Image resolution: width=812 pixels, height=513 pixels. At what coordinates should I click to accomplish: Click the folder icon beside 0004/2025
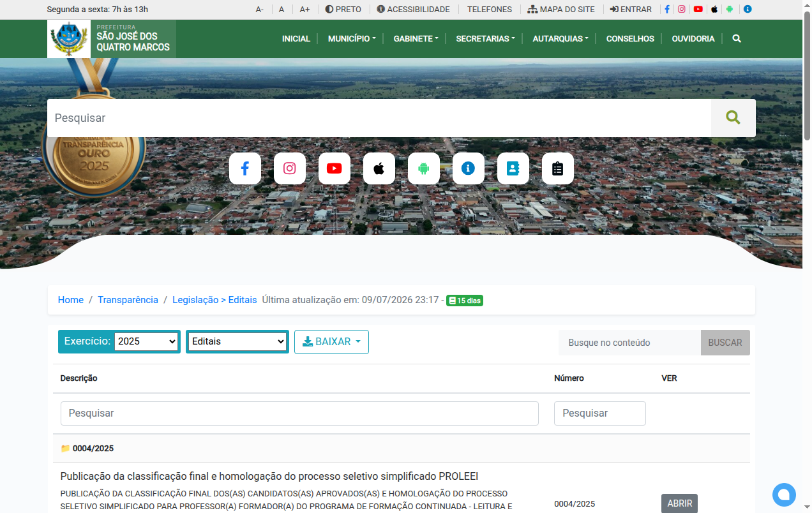65,449
